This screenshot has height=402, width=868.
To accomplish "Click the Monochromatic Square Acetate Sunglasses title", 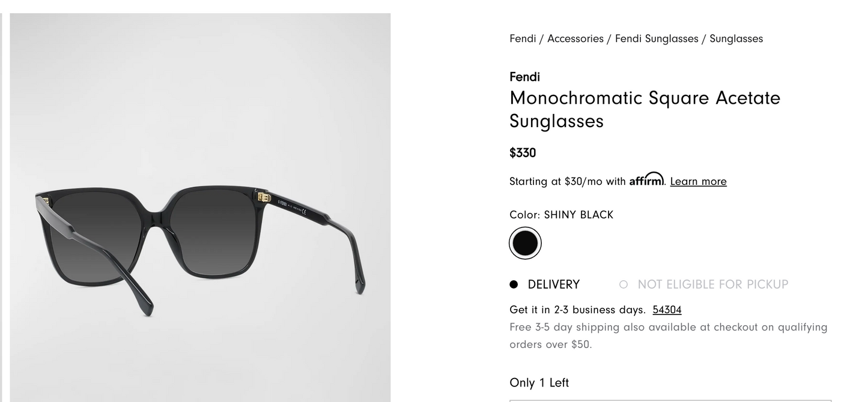I will coord(645,109).
